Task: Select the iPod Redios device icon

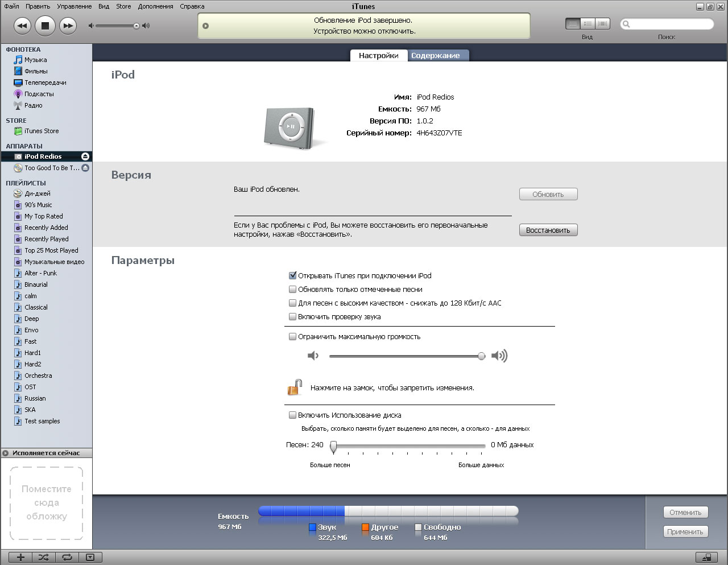Action: click(18, 156)
